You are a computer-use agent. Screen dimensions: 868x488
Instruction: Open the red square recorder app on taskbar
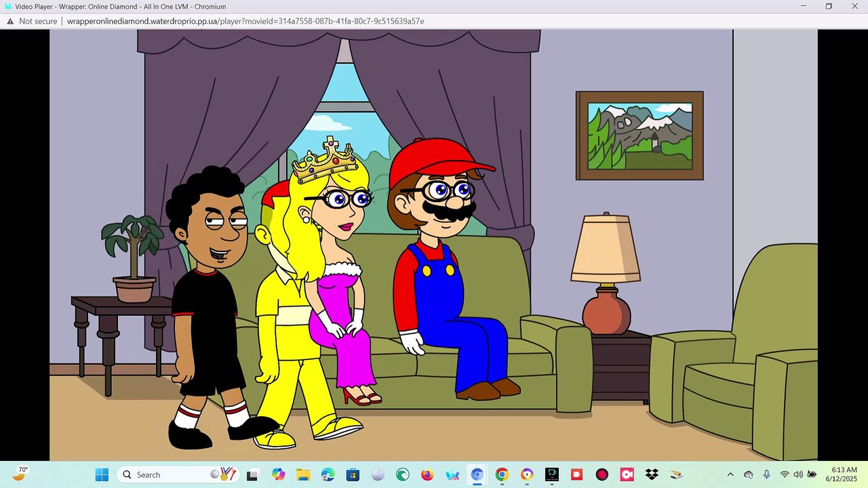pos(577,474)
